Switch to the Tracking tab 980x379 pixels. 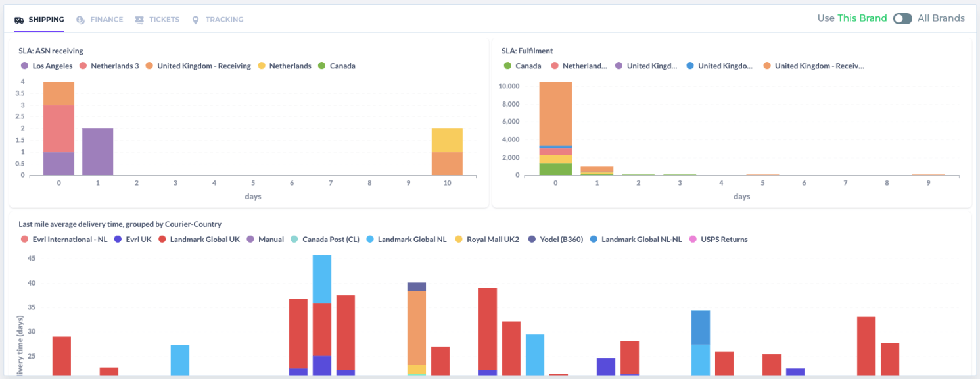224,20
